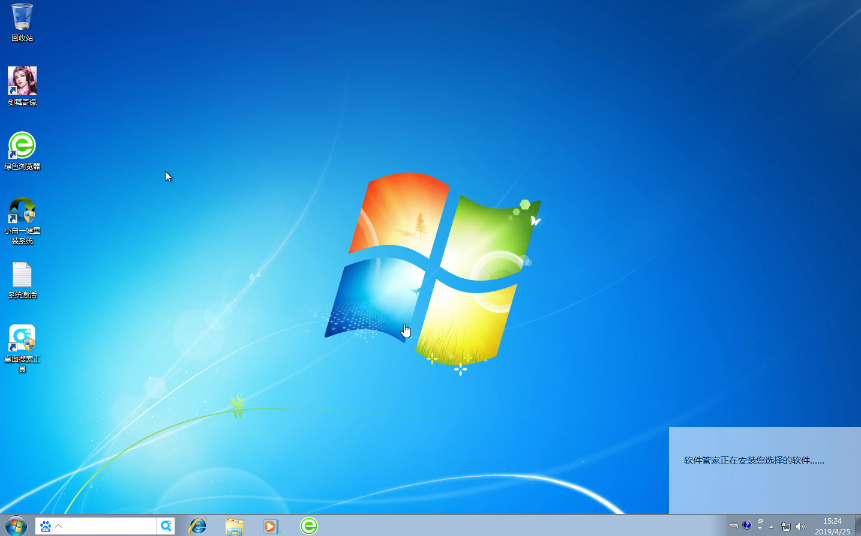861x536 pixels.
Task: Click the software installing notification text
Action: pyautogui.click(x=753, y=461)
